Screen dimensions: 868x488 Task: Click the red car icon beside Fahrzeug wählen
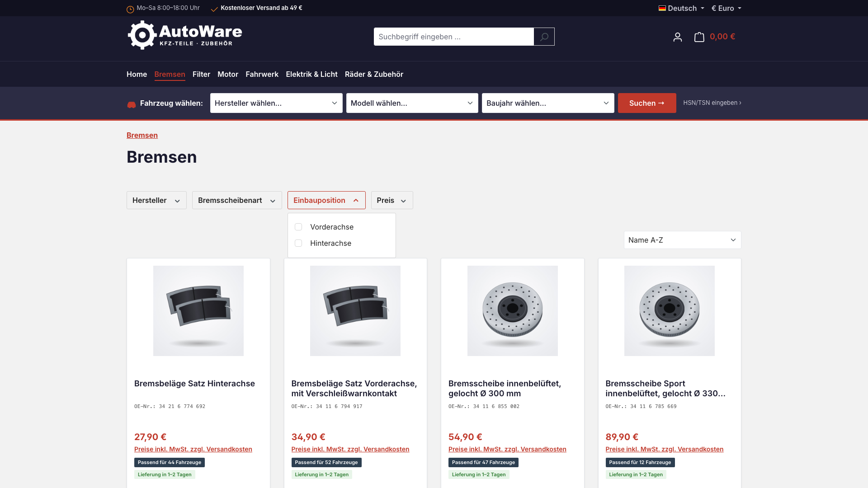(x=131, y=105)
